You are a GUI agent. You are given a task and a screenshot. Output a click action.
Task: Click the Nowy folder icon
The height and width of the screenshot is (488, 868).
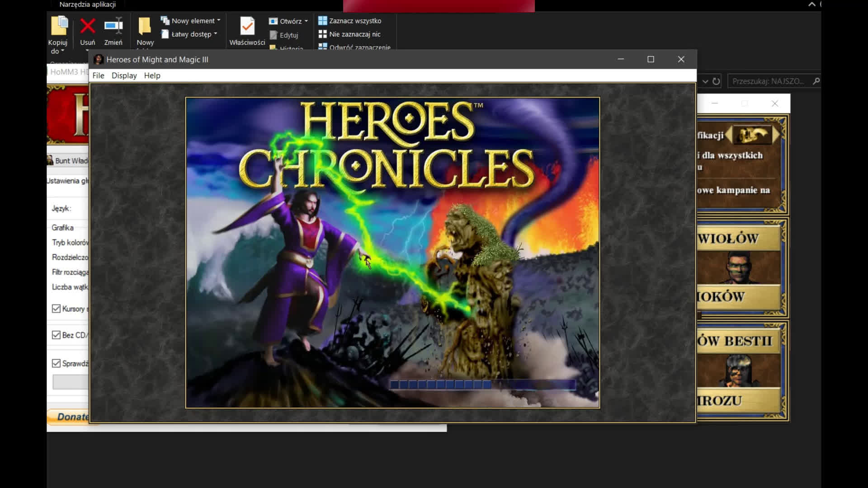145,26
